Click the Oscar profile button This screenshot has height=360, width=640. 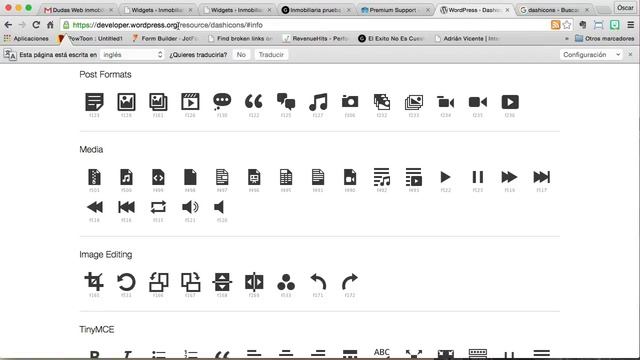click(x=625, y=8)
